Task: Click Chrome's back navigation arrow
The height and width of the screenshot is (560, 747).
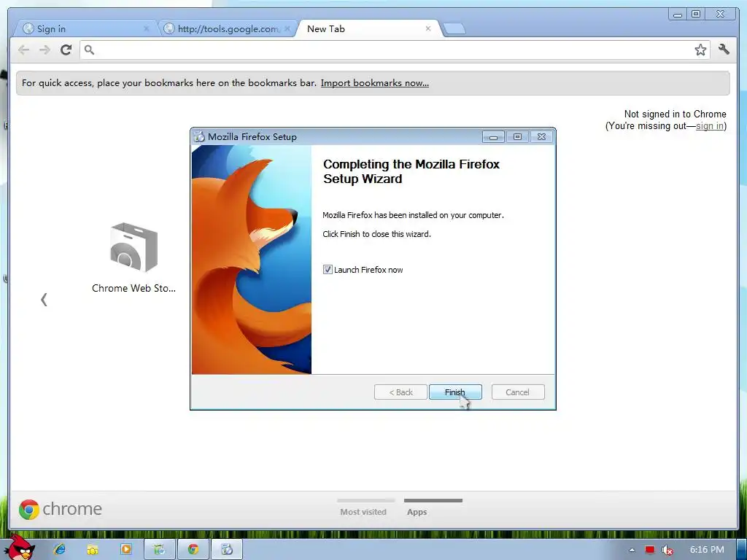Action: [23, 50]
